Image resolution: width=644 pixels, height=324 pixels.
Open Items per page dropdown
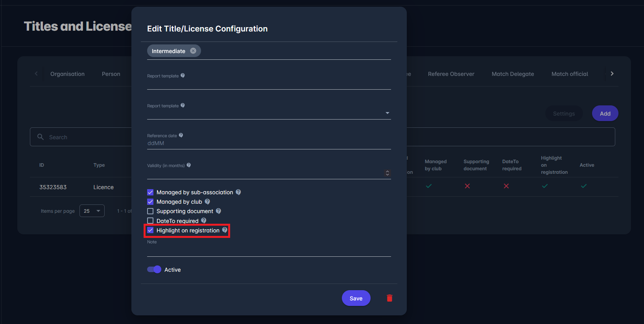(92, 211)
